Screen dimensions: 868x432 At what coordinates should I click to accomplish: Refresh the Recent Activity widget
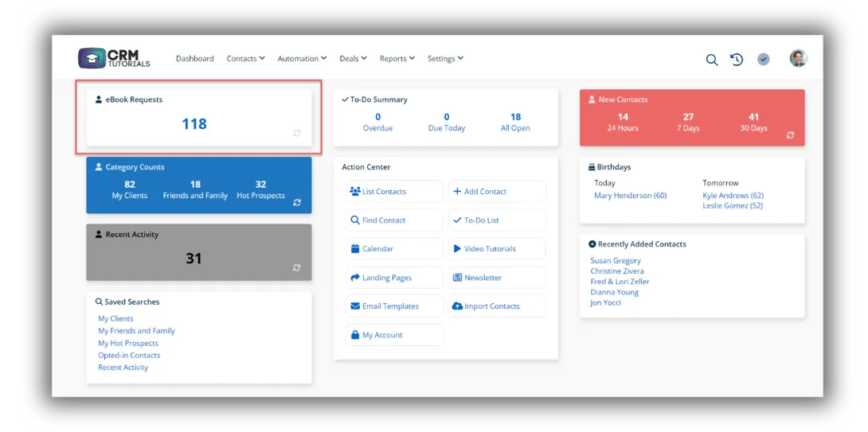coord(297,268)
